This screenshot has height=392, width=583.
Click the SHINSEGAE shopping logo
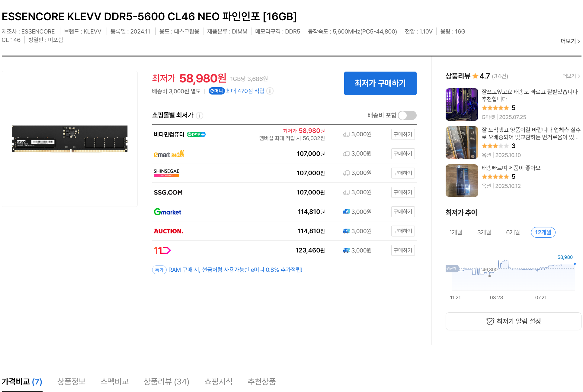[x=166, y=173]
